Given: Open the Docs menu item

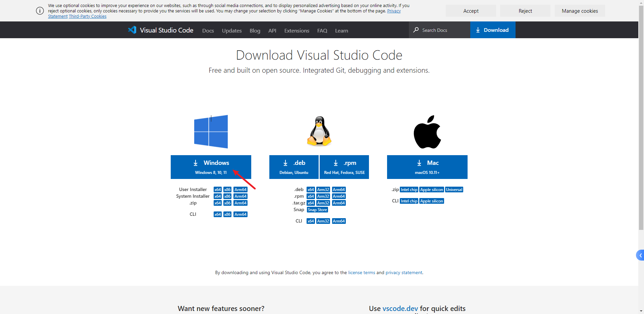Looking at the screenshot, I should tap(208, 30).
